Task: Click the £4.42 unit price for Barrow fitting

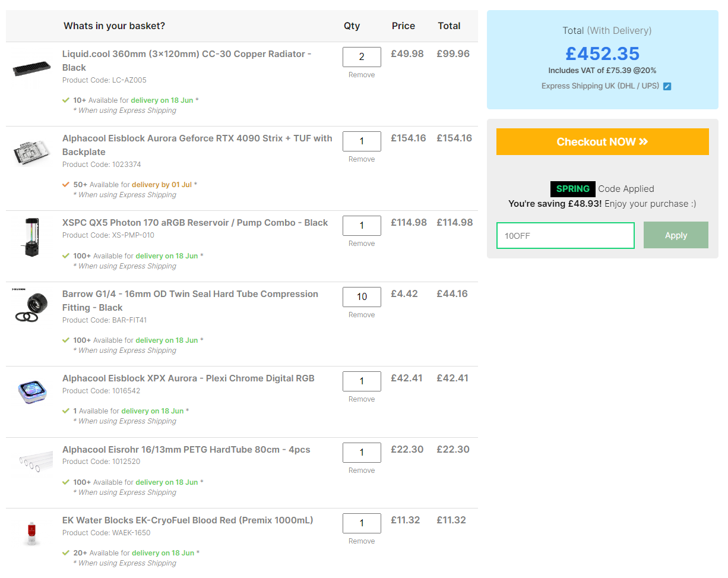Action: pyautogui.click(x=404, y=293)
